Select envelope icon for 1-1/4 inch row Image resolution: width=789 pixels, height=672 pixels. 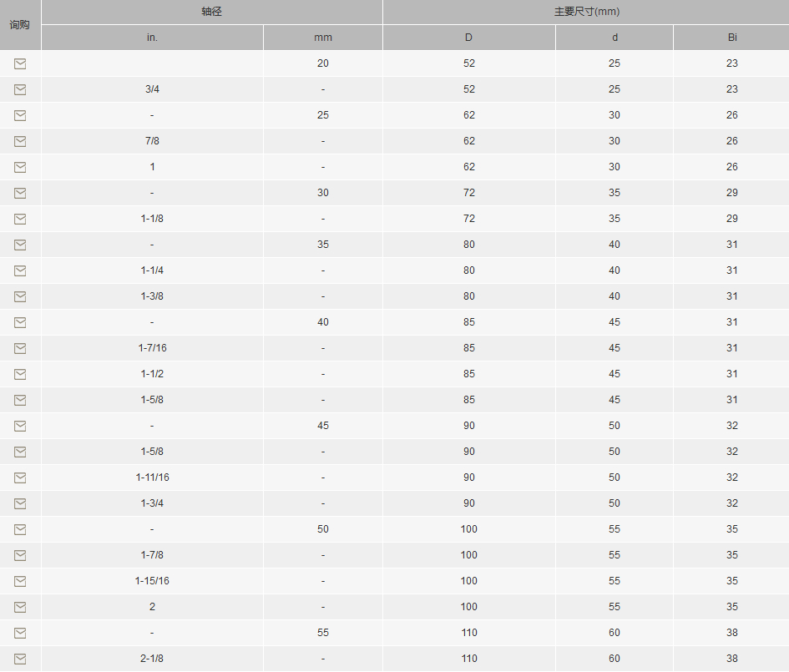coord(20,270)
